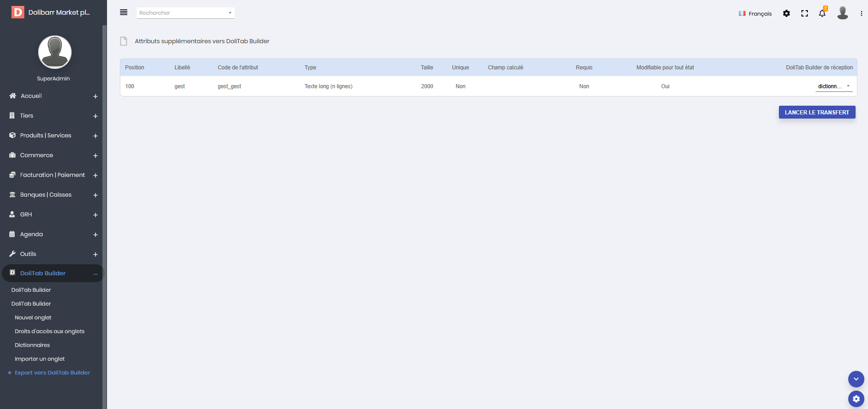Open the Commerce menu item
The image size is (868, 409).
click(37, 155)
